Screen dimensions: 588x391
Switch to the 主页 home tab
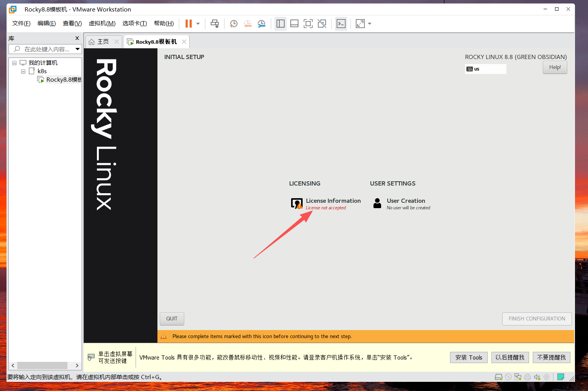click(x=103, y=42)
